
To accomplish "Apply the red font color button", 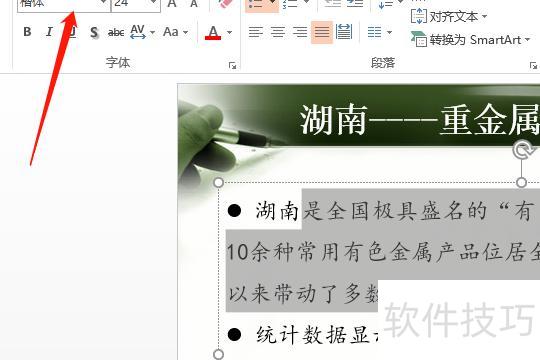I will (x=213, y=32).
